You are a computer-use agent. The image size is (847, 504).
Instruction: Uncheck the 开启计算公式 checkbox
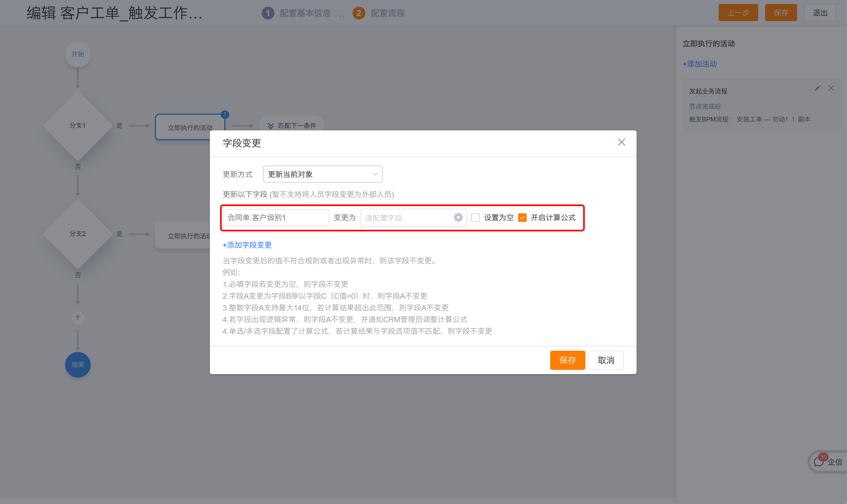522,218
